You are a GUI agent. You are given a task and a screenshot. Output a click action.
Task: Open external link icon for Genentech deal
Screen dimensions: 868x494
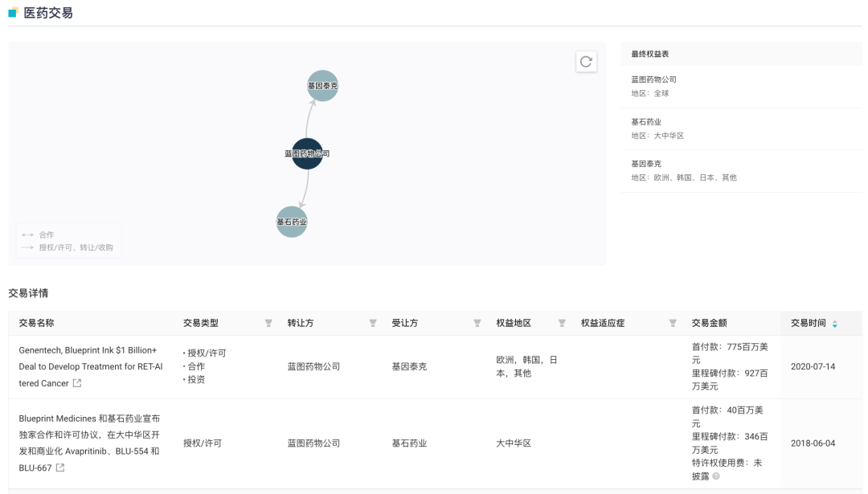tap(77, 383)
